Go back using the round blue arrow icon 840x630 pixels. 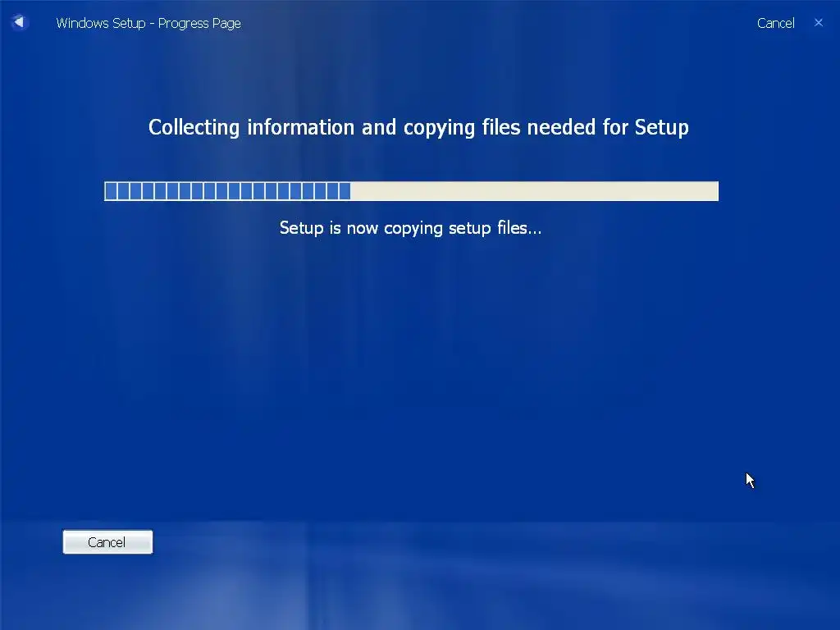(x=20, y=22)
